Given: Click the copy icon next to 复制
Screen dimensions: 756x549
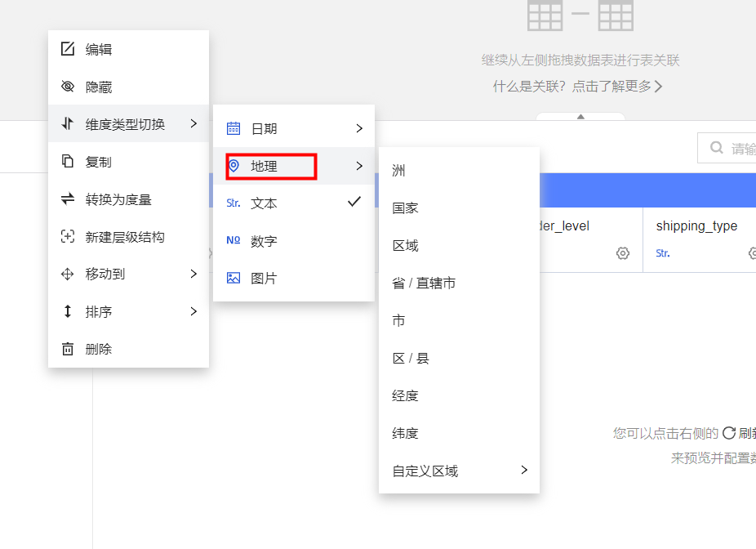Looking at the screenshot, I should [x=68, y=162].
